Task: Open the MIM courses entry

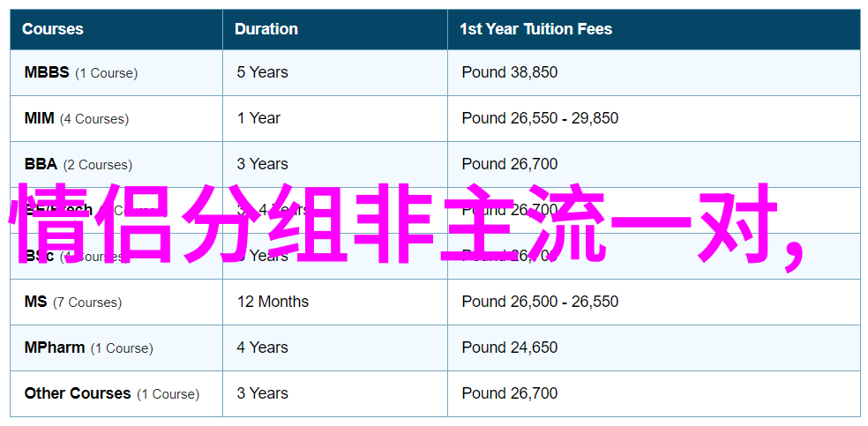Action: coord(77,118)
